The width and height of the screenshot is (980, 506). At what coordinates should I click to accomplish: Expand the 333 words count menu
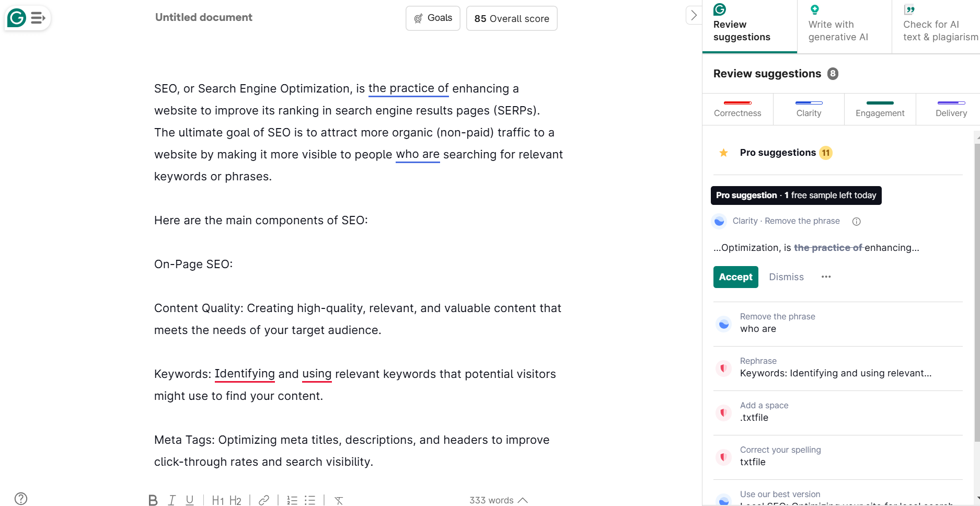click(x=498, y=500)
